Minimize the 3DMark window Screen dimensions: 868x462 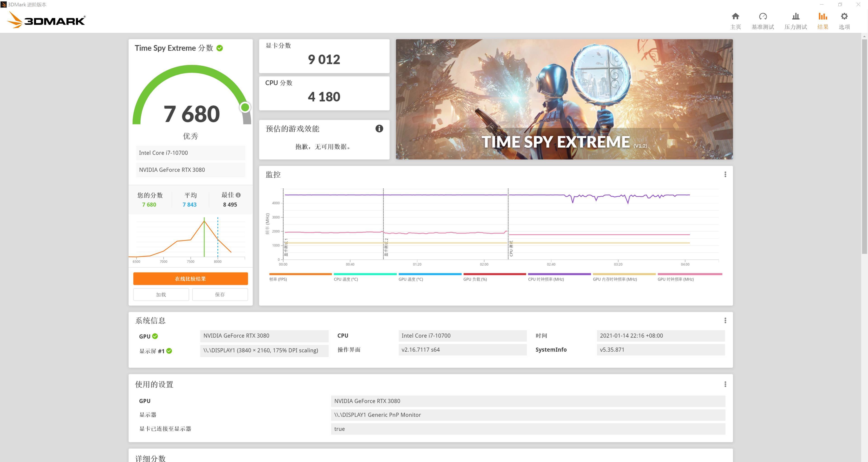821,4
